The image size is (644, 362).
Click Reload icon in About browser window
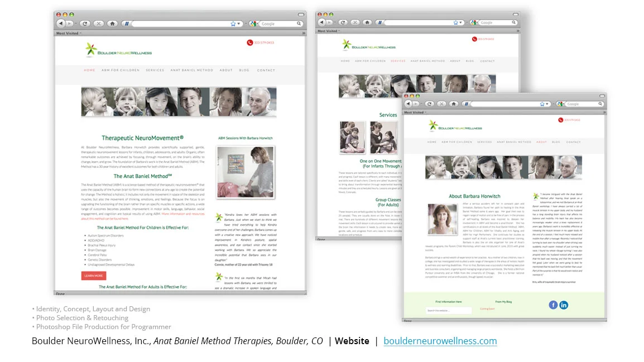pyautogui.click(x=429, y=104)
